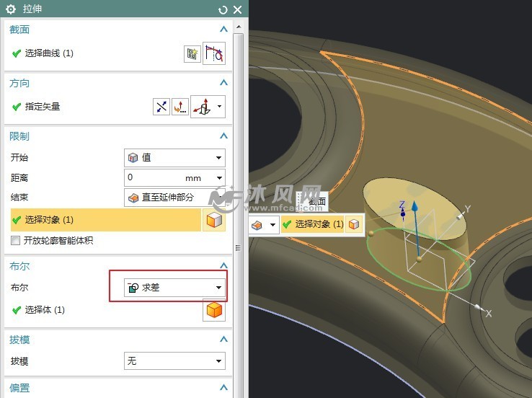The image size is (532, 398).
Task: Click the dialog scrollbar up arrow
Action: 239,27
